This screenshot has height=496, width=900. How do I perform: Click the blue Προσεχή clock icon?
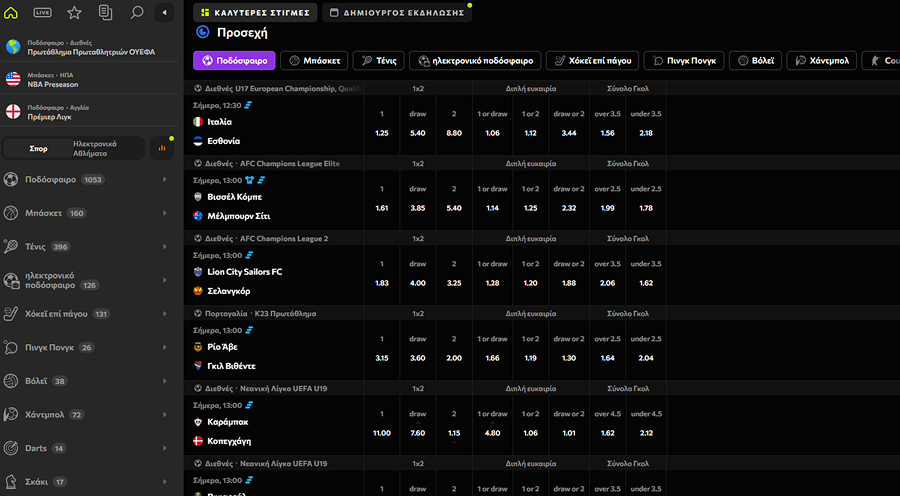point(203,32)
